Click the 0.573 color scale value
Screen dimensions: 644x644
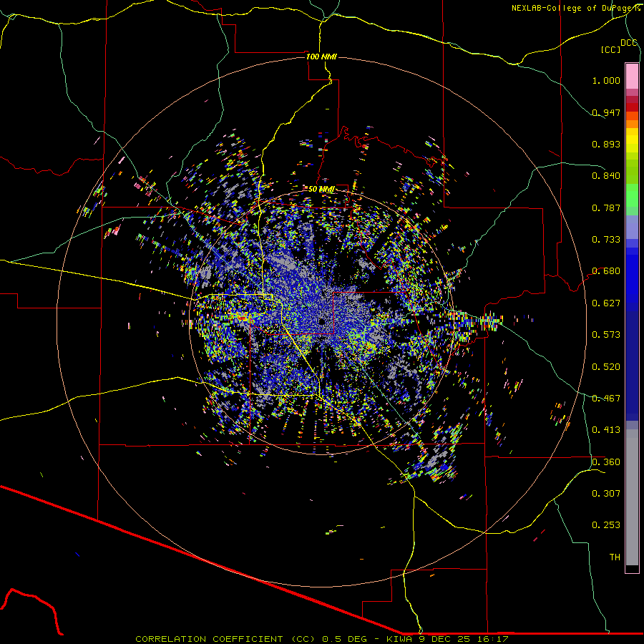click(606, 335)
